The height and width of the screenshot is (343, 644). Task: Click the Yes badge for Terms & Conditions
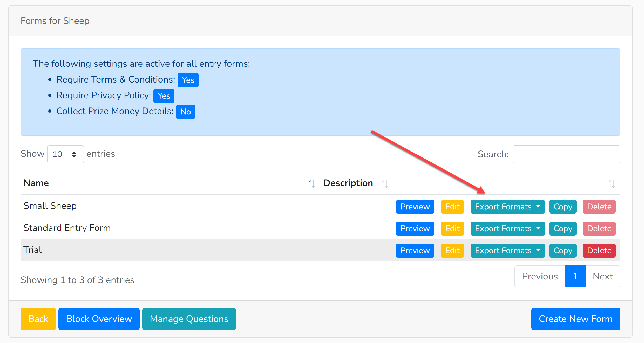(x=188, y=80)
